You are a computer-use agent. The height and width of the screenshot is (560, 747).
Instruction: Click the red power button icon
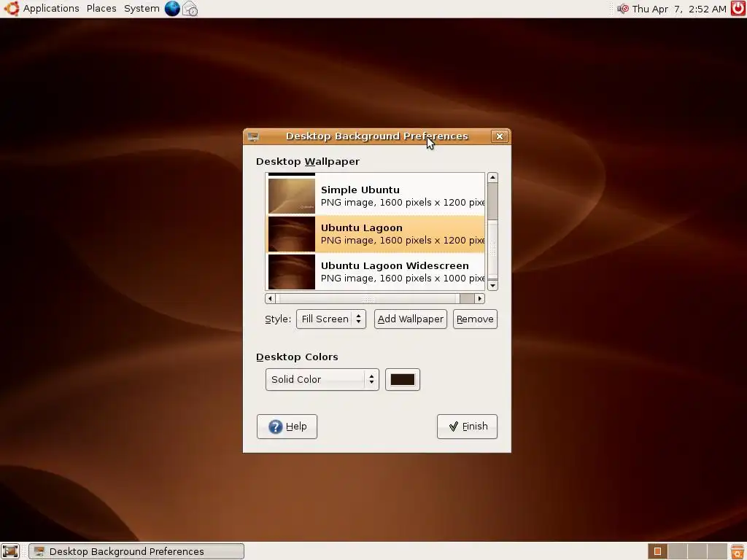click(x=738, y=9)
